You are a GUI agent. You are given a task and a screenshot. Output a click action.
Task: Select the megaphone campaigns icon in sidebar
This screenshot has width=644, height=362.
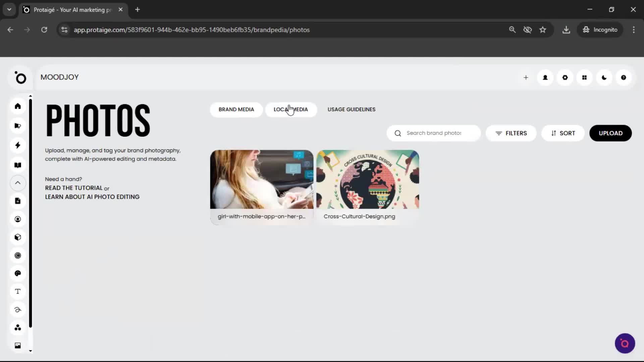pyautogui.click(x=17, y=125)
